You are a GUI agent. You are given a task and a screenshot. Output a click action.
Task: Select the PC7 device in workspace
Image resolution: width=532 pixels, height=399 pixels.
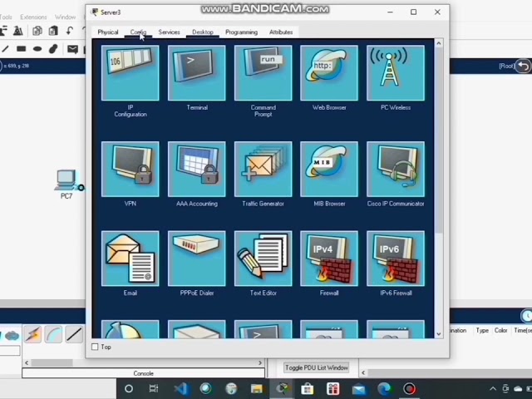coord(66,181)
